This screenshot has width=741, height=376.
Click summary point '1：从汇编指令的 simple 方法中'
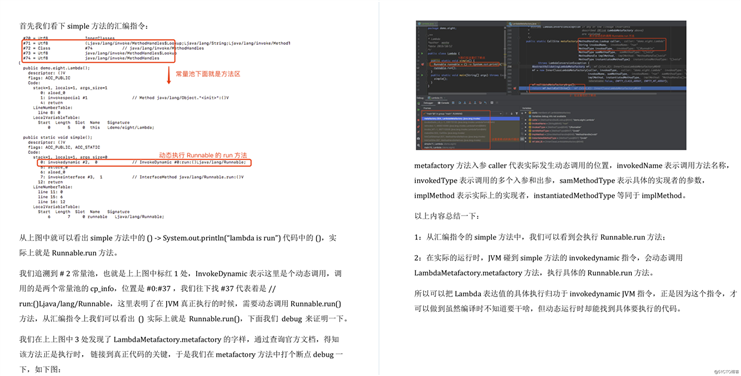540,237
